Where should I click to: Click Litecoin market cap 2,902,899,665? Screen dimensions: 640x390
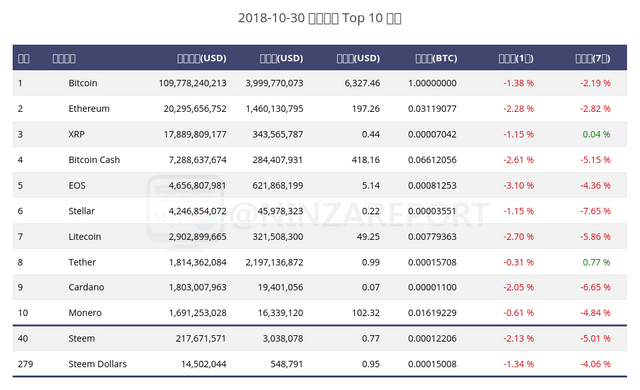coord(198,237)
